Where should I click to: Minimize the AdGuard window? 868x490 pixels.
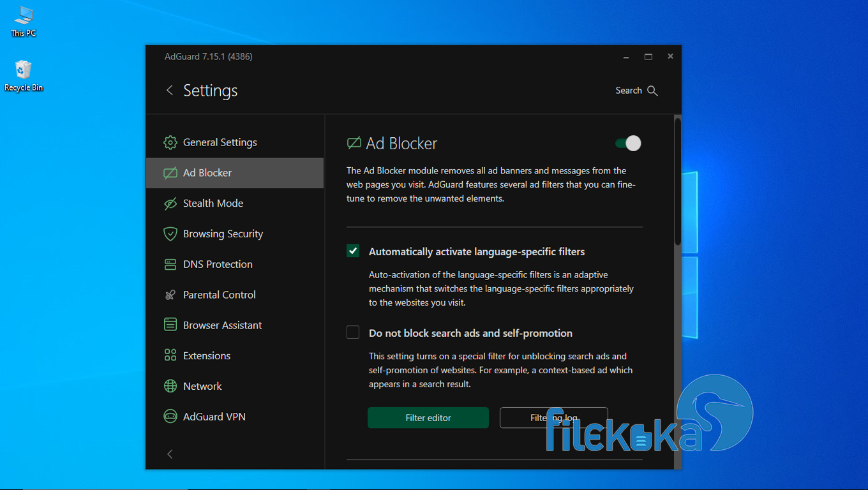click(626, 57)
